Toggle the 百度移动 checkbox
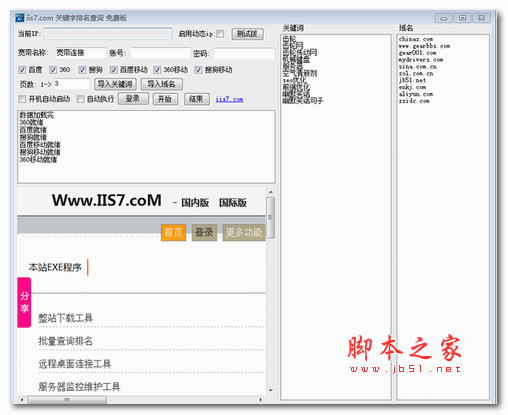508x415 pixels. pos(114,70)
